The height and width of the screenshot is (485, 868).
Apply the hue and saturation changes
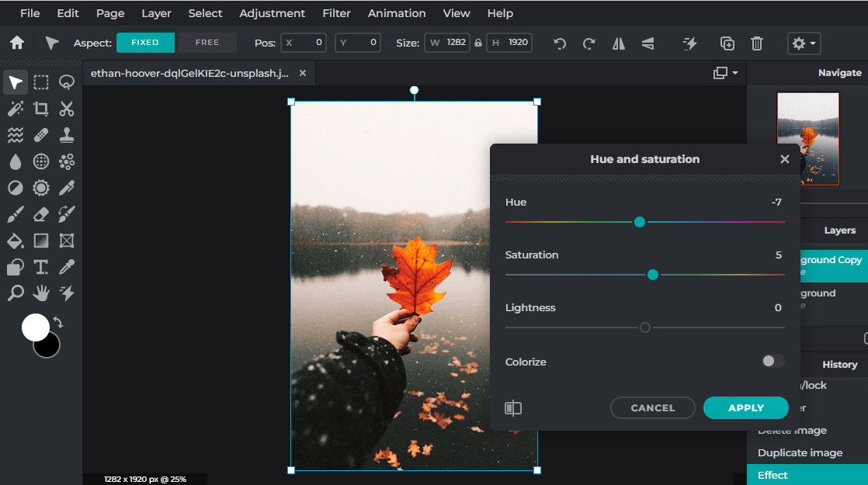click(x=745, y=407)
